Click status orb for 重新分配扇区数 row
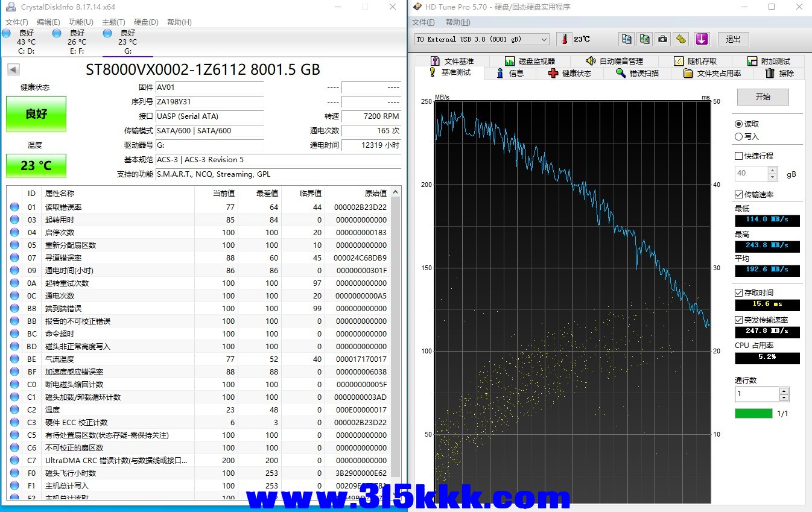The height and width of the screenshot is (512, 812). click(x=14, y=245)
